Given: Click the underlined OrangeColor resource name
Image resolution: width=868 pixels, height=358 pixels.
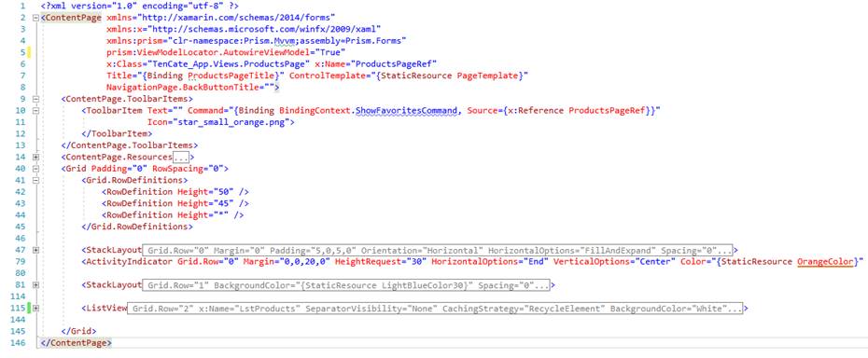Looking at the screenshot, I should (x=825, y=262).
